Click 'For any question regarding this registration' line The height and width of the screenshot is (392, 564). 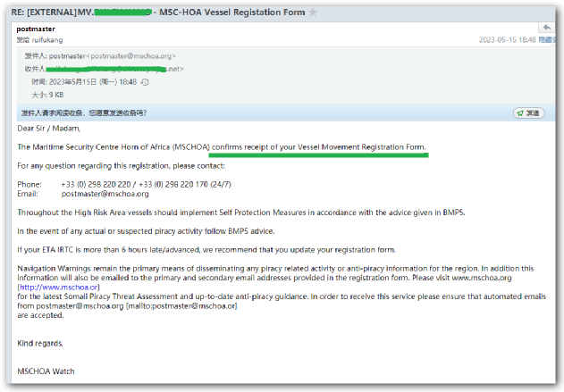[122, 165]
